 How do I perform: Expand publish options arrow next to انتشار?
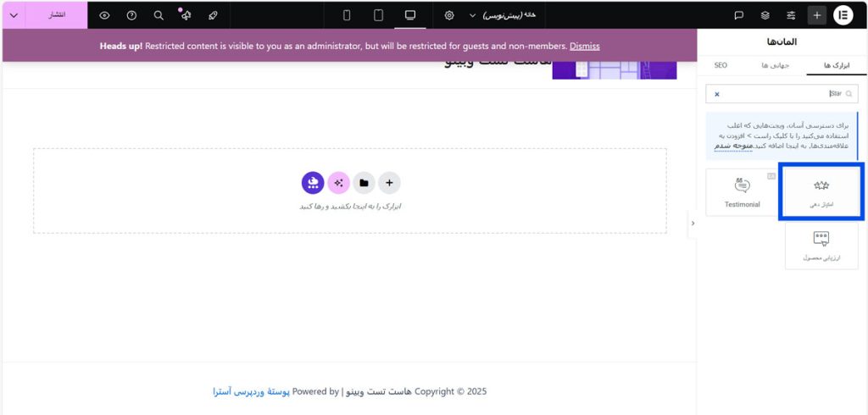pos(13,15)
